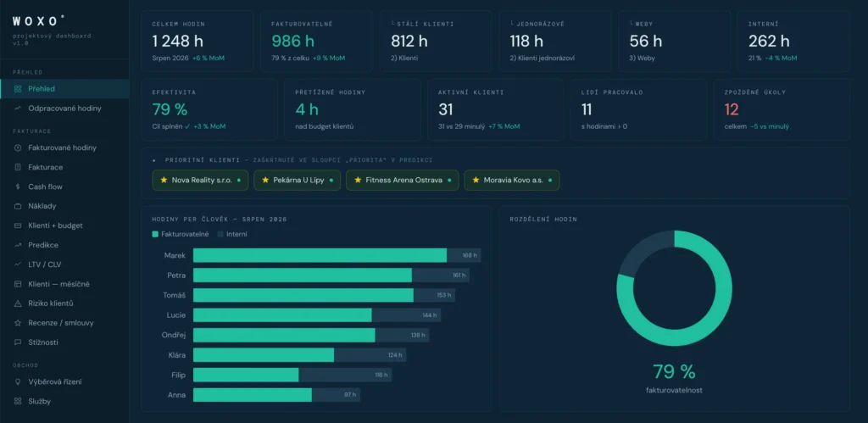Open the Fakturace page

[64, 167]
